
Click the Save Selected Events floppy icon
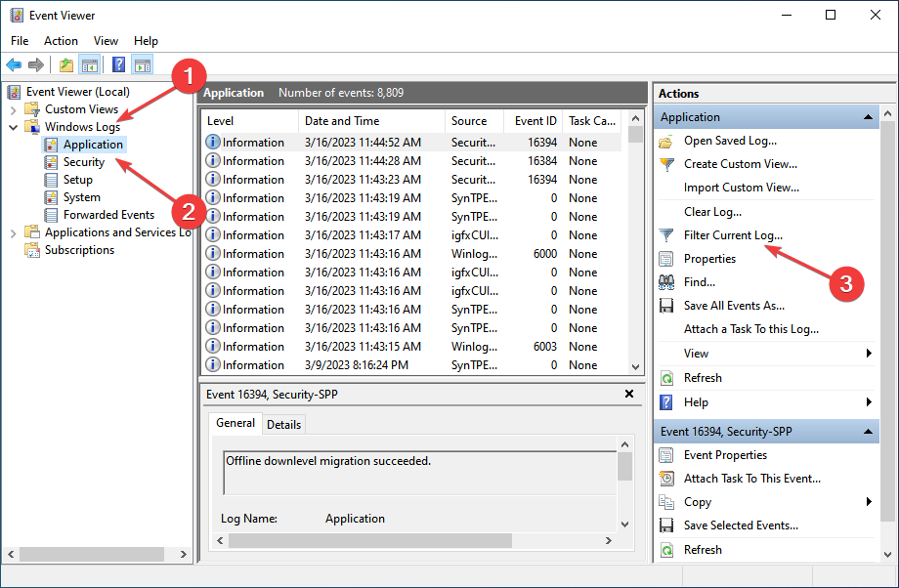coord(666,525)
